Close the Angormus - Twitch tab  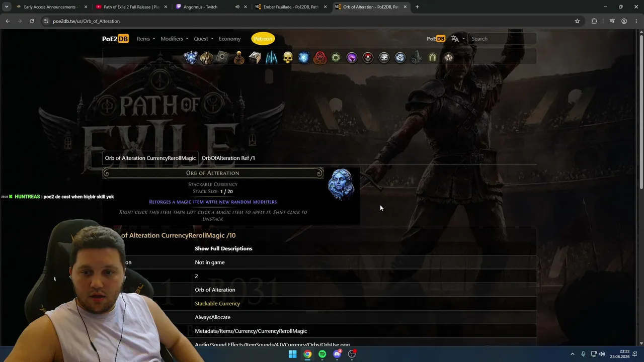pos(246,7)
